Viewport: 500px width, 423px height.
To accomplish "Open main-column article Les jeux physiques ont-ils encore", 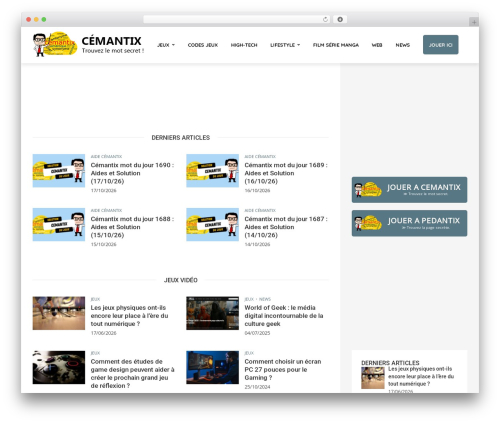I will (129, 316).
